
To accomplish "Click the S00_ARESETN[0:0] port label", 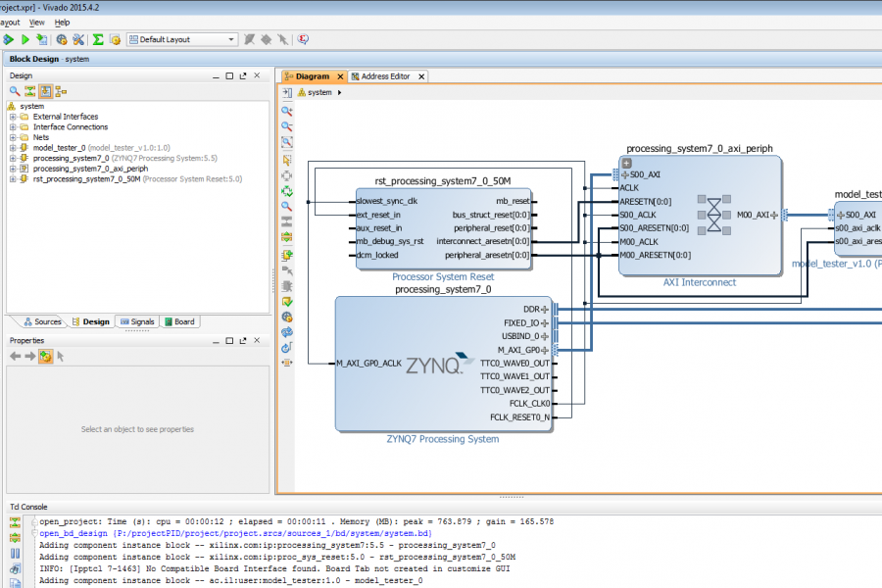I will click(x=655, y=228).
